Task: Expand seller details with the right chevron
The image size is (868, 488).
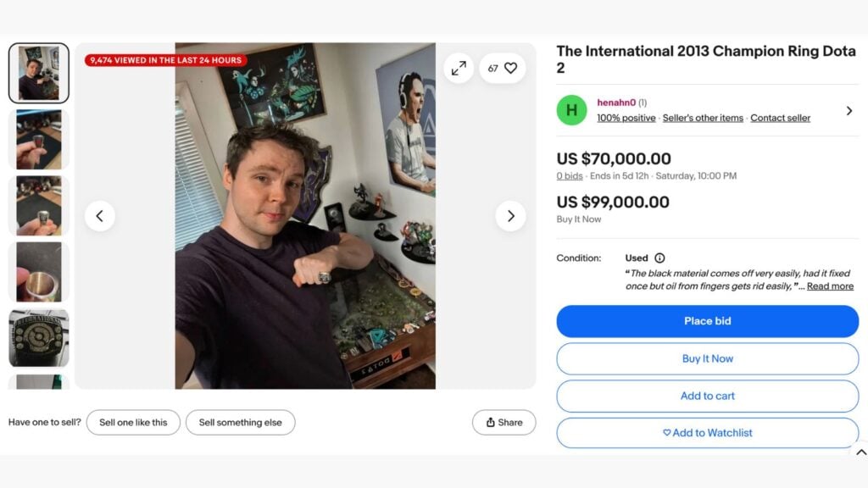Action: [849, 110]
